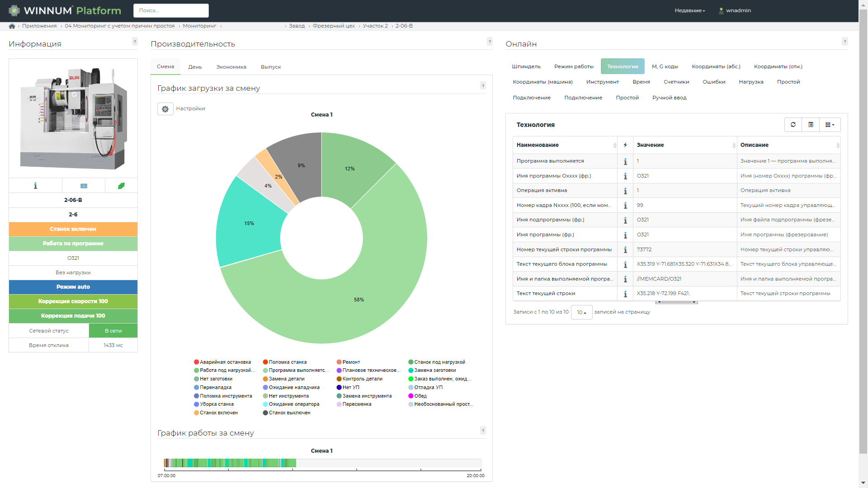The width and height of the screenshot is (868, 488).
Task: Toggle Станок выключен legend entry
Action: 289,413
